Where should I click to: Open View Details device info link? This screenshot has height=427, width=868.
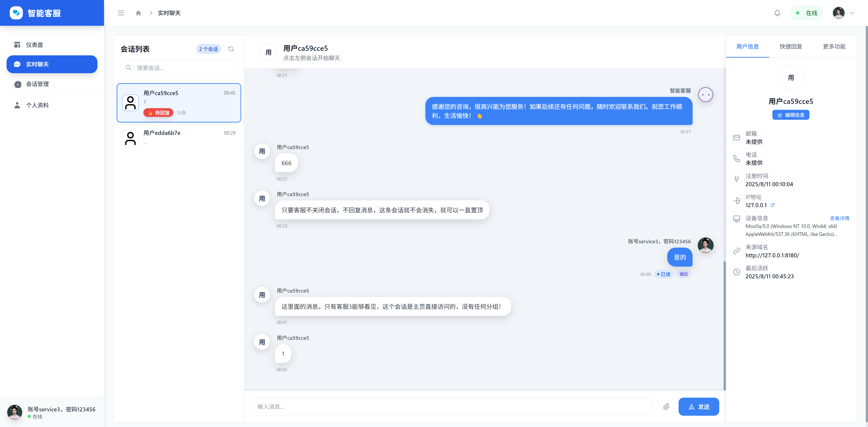point(839,218)
